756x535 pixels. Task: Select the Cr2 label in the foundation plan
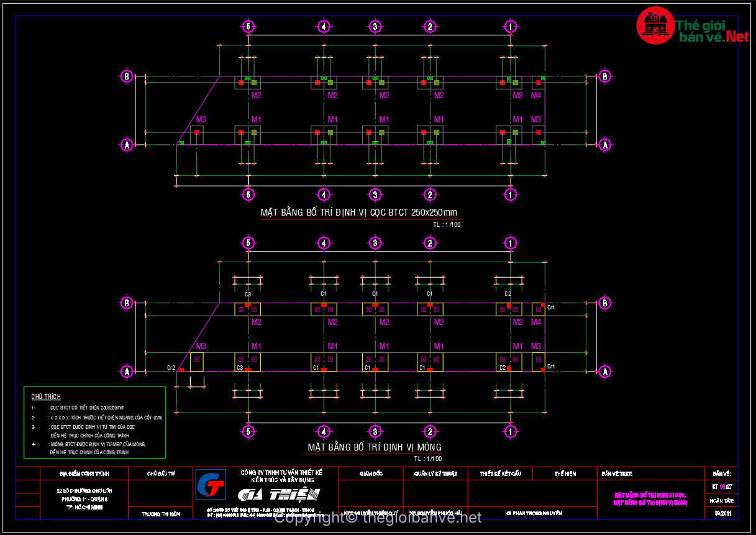point(171,367)
